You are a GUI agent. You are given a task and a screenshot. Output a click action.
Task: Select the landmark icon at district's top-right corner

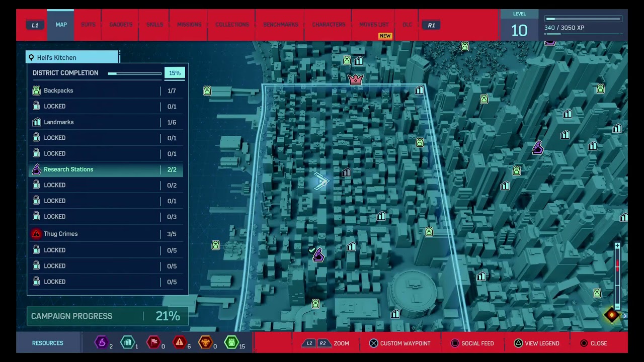(x=419, y=90)
